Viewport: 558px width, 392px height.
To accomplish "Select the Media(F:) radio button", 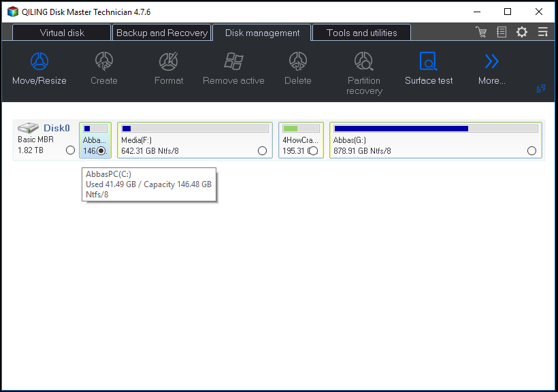I will [262, 151].
